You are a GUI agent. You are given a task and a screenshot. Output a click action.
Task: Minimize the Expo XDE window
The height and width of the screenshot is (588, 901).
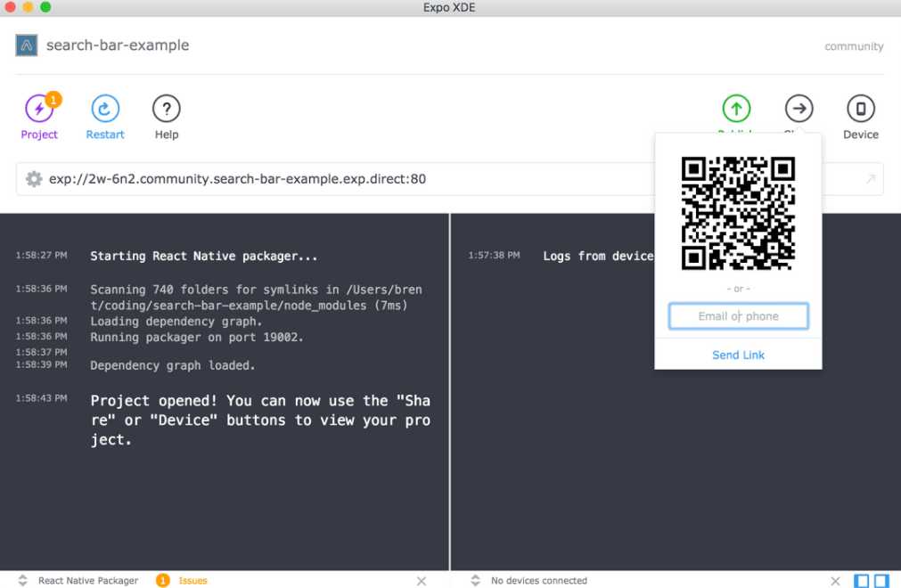point(28,7)
